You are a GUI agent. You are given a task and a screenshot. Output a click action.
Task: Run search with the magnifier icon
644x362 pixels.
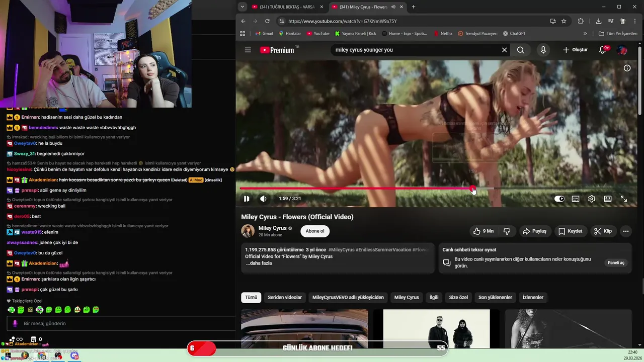[x=520, y=50]
